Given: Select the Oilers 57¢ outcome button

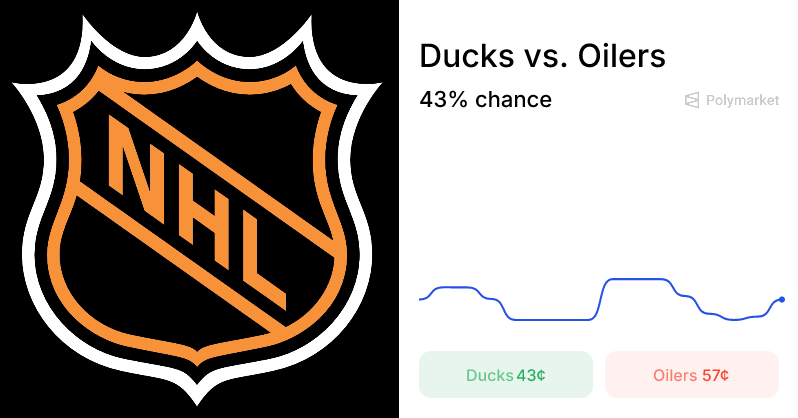Looking at the screenshot, I should point(691,375).
